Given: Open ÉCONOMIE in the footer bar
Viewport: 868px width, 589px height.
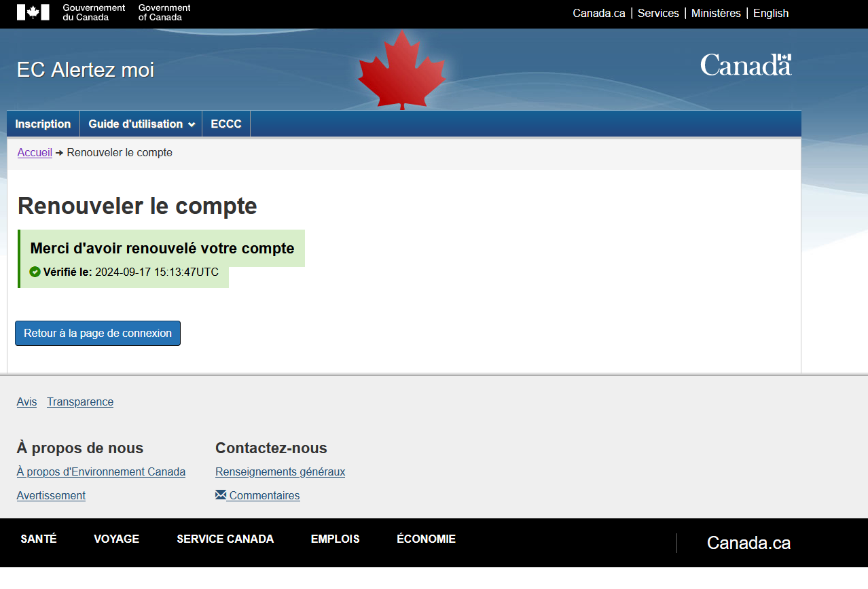Looking at the screenshot, I should pos(426,539).
